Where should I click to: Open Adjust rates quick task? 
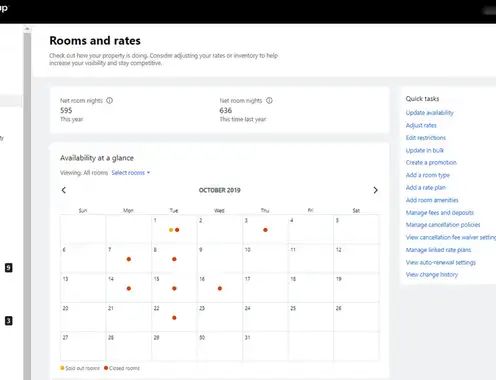pos(421,125)
